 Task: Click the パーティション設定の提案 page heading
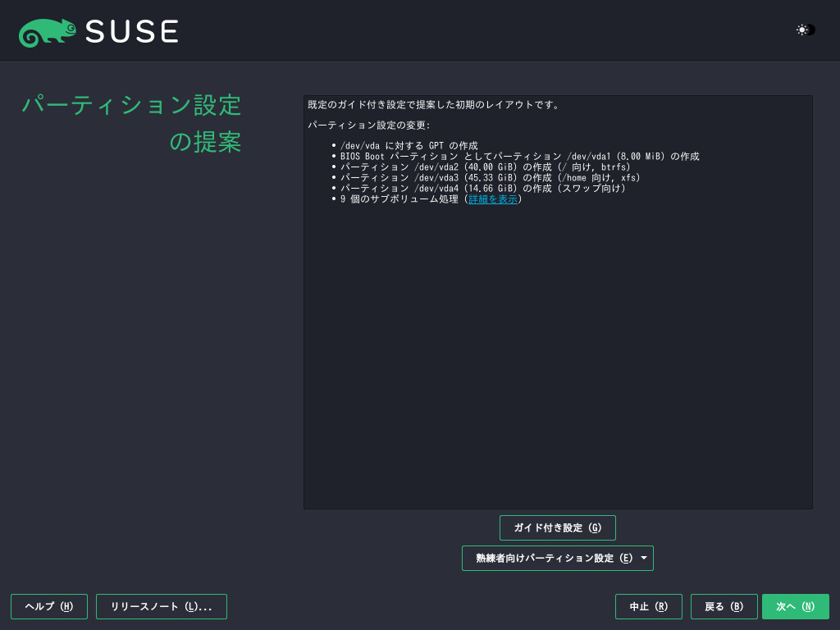click(x=131, y=123)
